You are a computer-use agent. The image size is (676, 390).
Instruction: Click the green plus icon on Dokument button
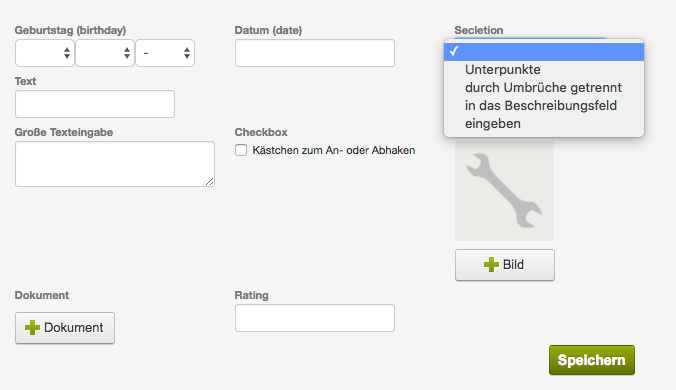(32, 328)
